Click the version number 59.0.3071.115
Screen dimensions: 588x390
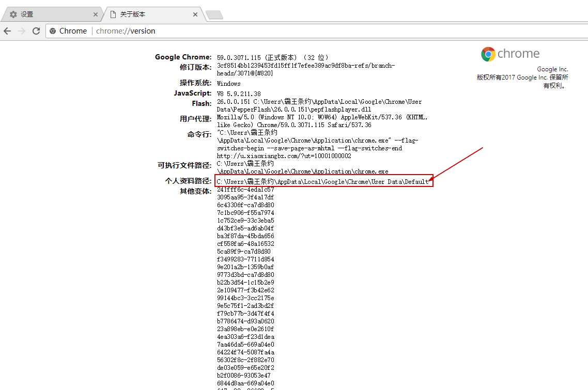[x=239, y=57]
